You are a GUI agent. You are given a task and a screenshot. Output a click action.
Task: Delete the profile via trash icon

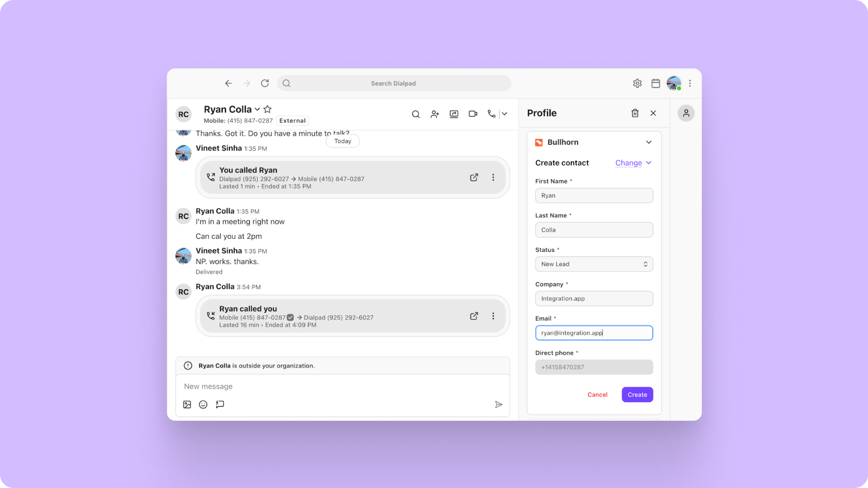635,113
